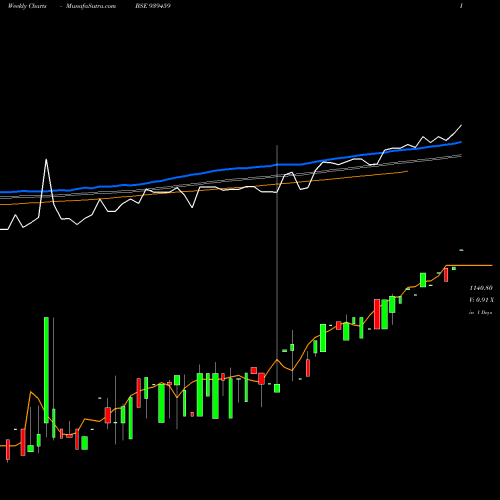The width and height of the screenshot is (500, 500).
Task: Click the "Weekly Charts" title text
Action: point(27,6)
